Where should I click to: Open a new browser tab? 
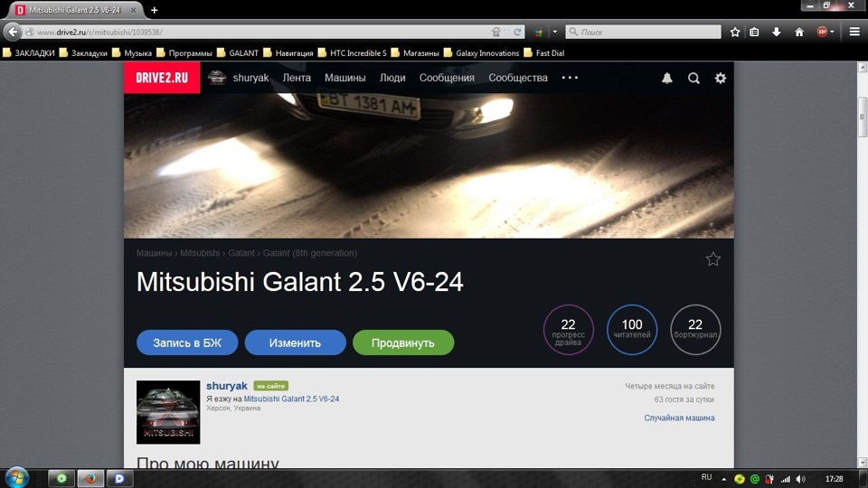[155, 10]
